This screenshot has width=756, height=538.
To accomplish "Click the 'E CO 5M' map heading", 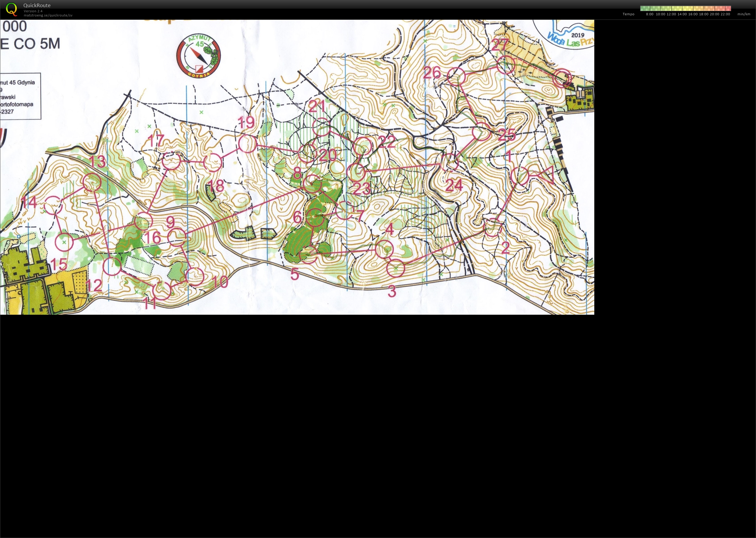I will click(30, 44).
